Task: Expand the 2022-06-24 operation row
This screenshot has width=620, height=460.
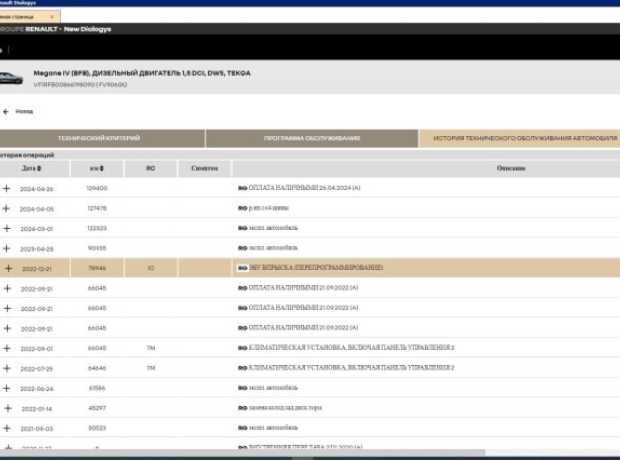Action: click(8, 388)
